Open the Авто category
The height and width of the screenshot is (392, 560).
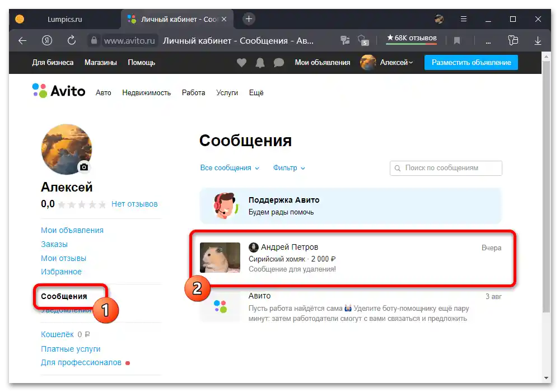(103, 93)
